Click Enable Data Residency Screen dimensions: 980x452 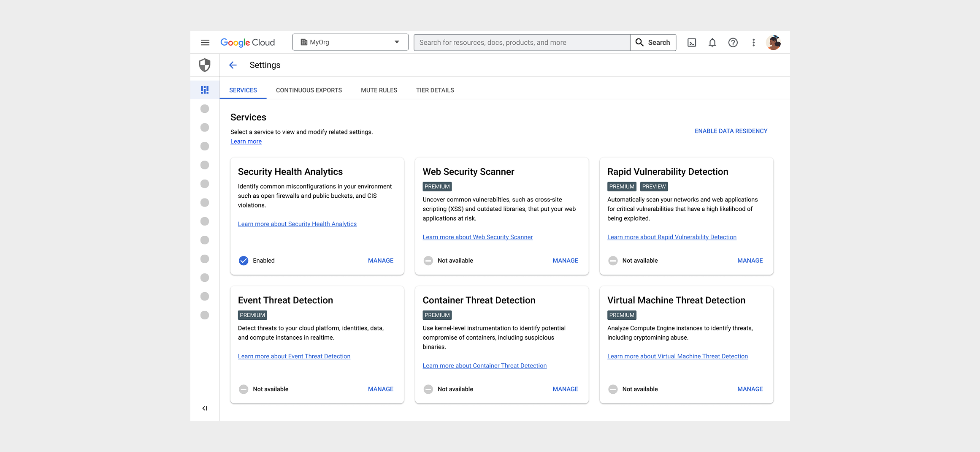pyautogui.click(x=731, y=131)
